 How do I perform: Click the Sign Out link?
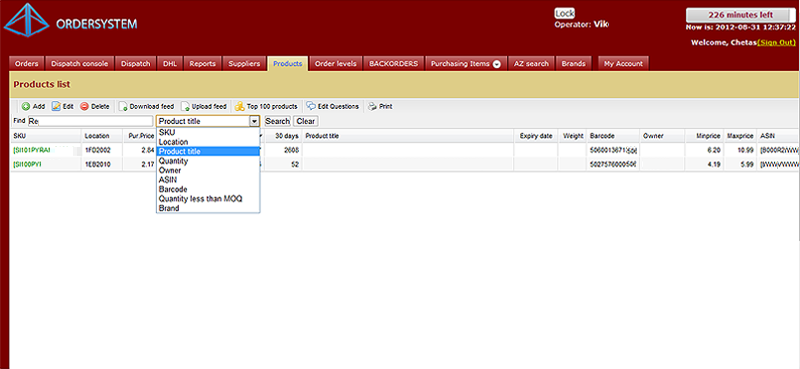click(776, 42)
